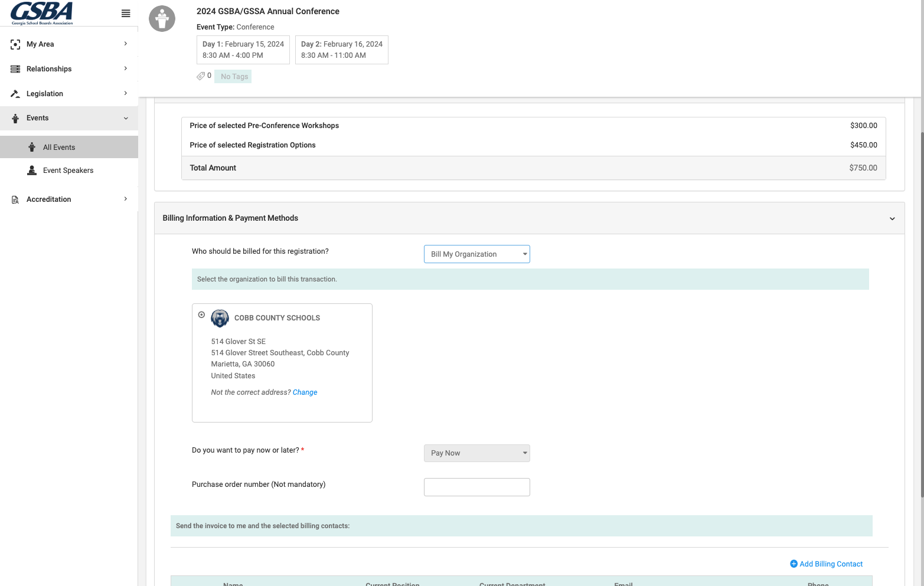Open All Events menu item
The width and height of the screenshot is (924, 586).
[x=69, y=147]
